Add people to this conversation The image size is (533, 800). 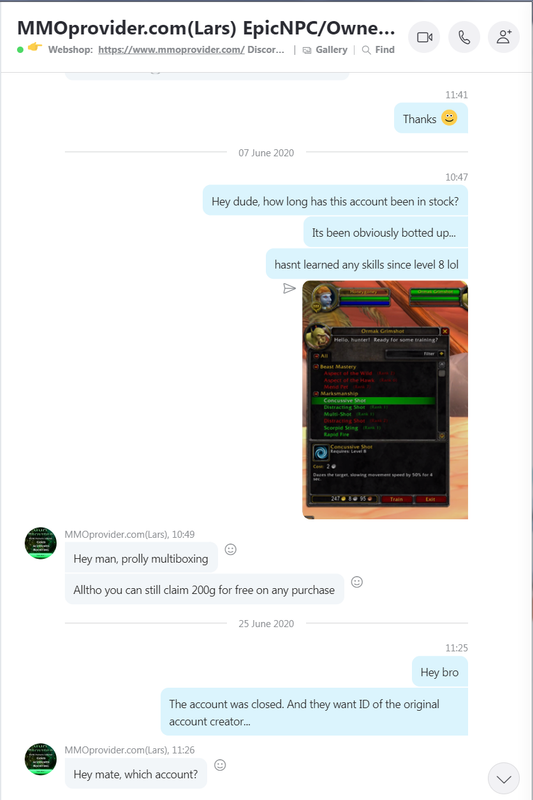coord(504,37)
